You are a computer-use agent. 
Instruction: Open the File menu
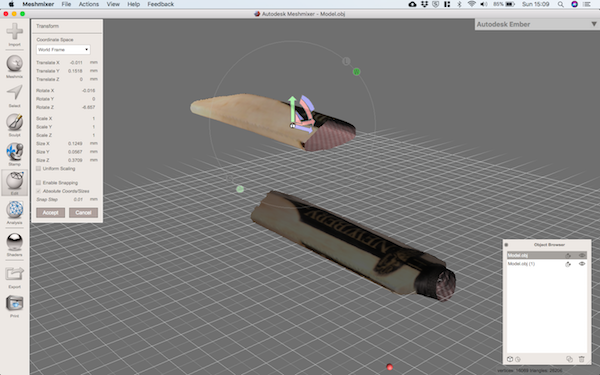click(66, 4)
